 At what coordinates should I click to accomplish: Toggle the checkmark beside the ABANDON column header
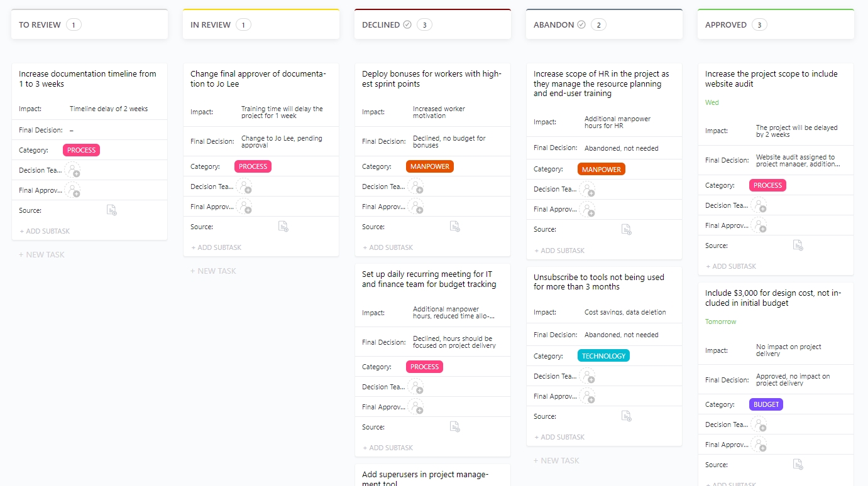click(582, 24)
